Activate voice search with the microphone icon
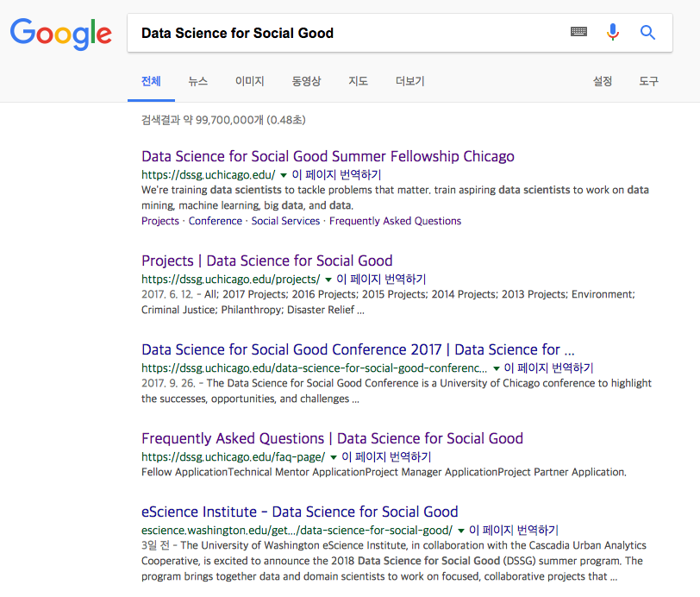The width and height of the screenshot is (700, 597). coord(613,32)
